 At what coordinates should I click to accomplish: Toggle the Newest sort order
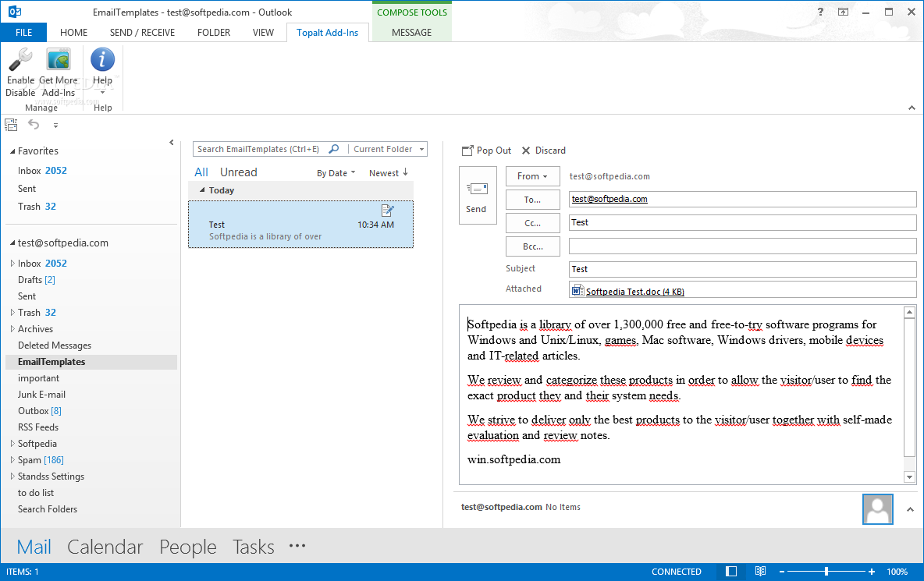pyautogui.click(x=389, y=173)
